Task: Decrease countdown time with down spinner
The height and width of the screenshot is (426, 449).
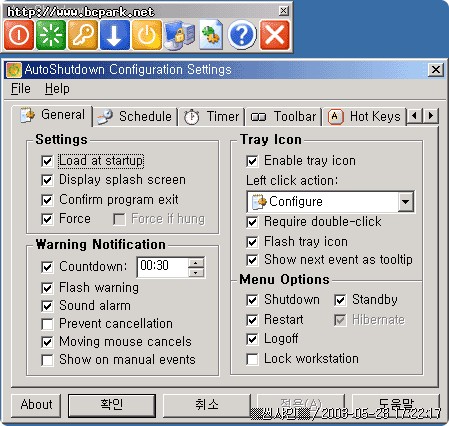Action: 196,272
